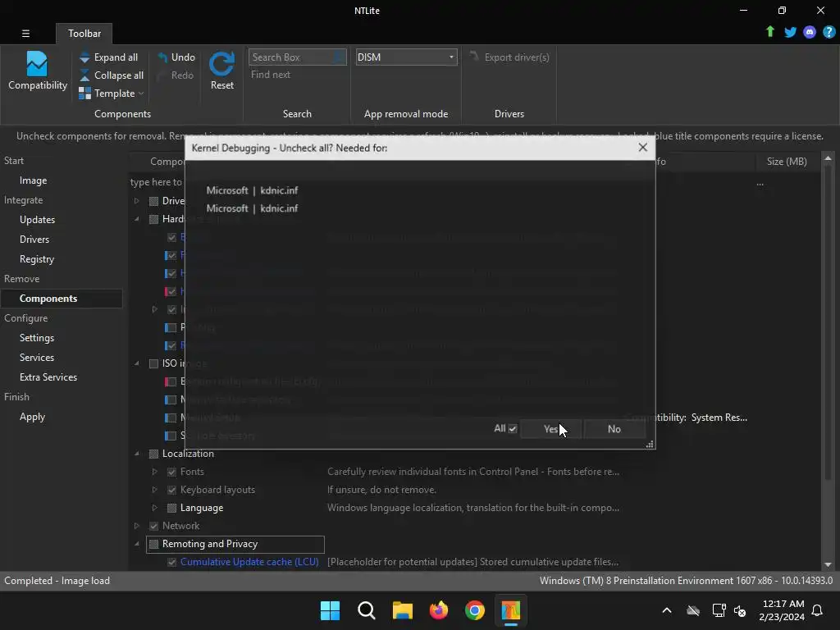This screenshot has width=840, height=630.
Task: Select Cumulative Update cache (LCU) row
Action: point(249,562)
